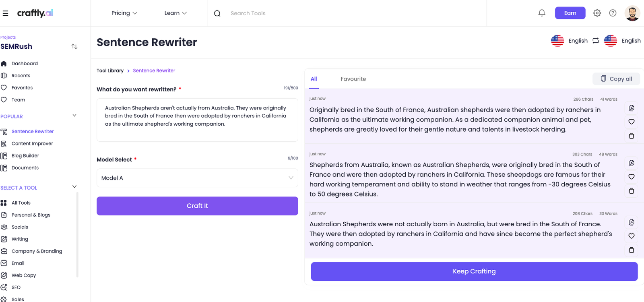Switch to the Favourite tab

click(x=353, y=79)
